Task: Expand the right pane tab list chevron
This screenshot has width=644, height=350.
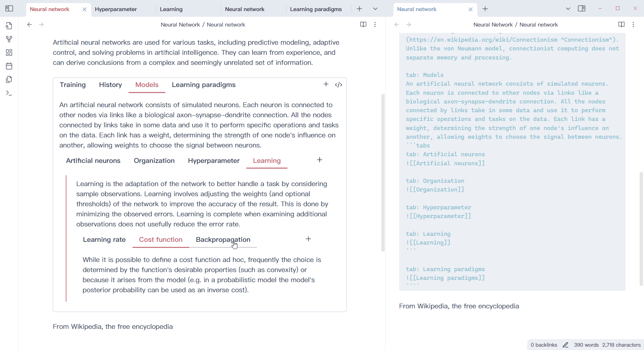Action: pyautogui.click(x=568, y=9)
